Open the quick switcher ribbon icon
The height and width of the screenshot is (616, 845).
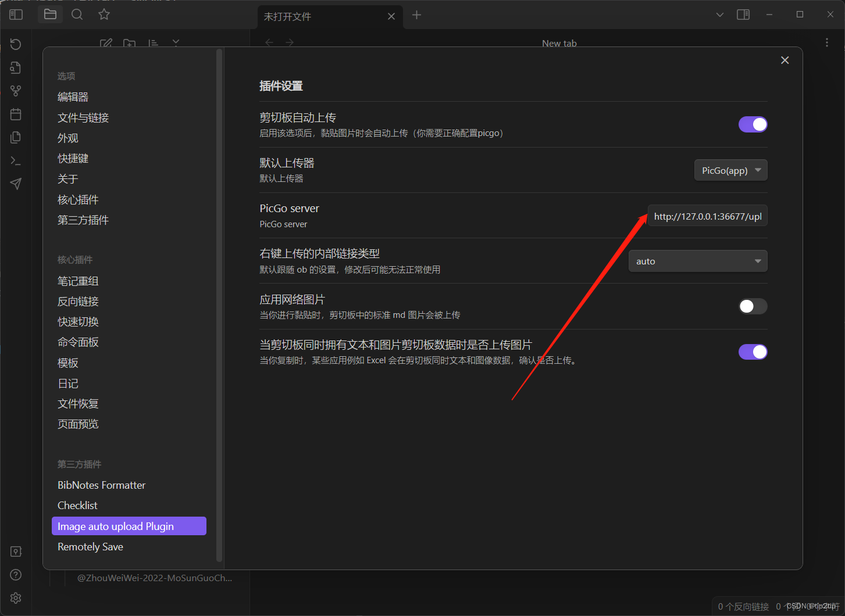coord(16,67)
